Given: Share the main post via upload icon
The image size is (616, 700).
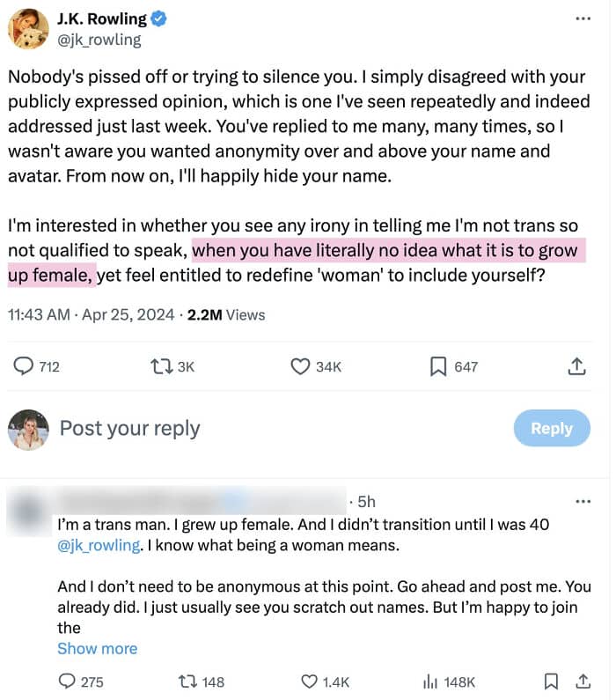Looking at the screenshot, I should click(577, 366).
